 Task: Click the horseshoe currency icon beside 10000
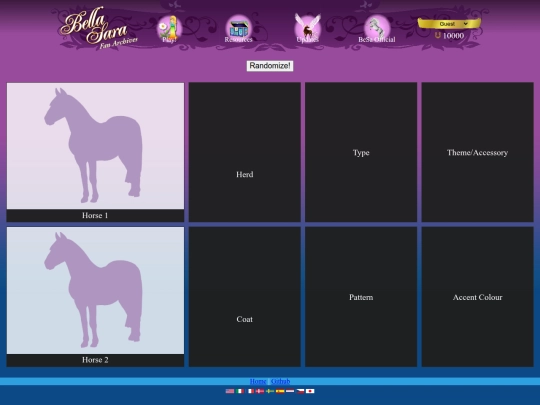(x=437, y=35)
